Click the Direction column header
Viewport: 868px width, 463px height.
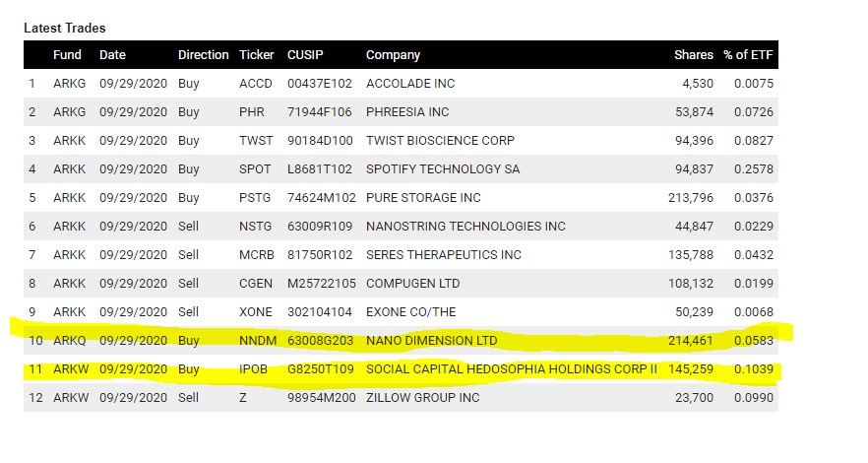tap(203, 55)
